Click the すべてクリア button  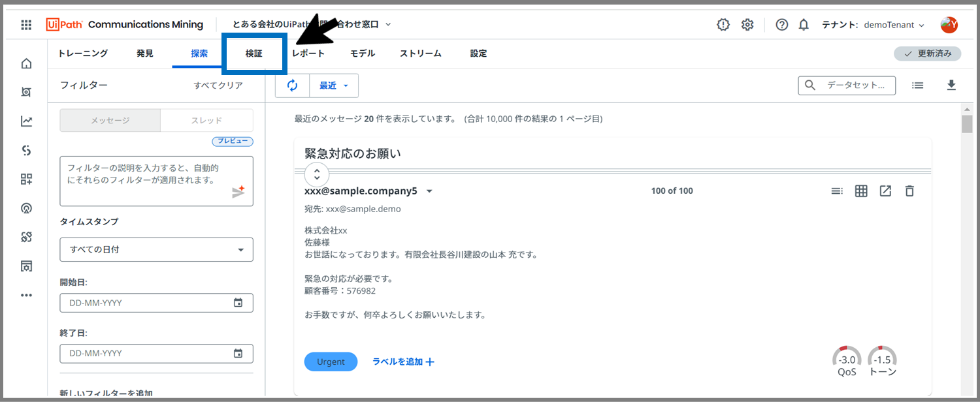pyautogui.click(x=218, y=85)
